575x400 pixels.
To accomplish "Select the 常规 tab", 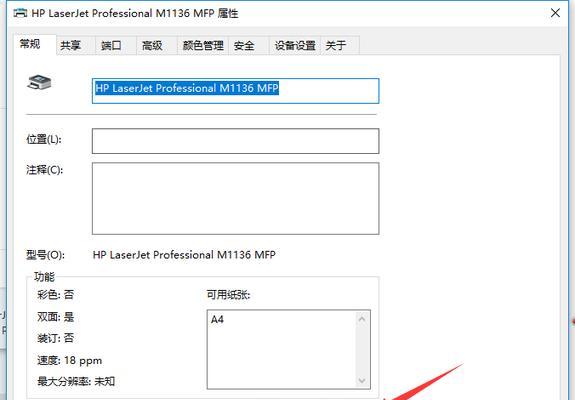I will (30, 44).
